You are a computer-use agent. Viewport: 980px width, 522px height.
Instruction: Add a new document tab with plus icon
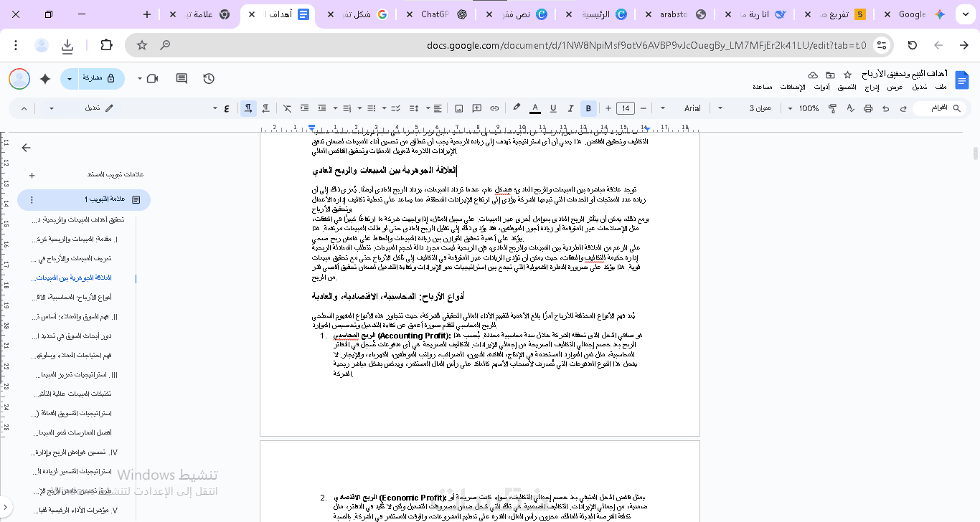[32, 175]
